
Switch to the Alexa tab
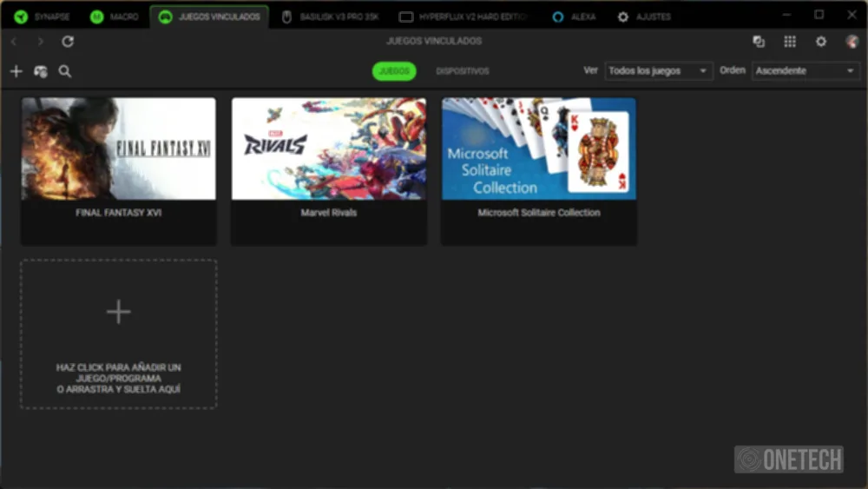(574, 17)
